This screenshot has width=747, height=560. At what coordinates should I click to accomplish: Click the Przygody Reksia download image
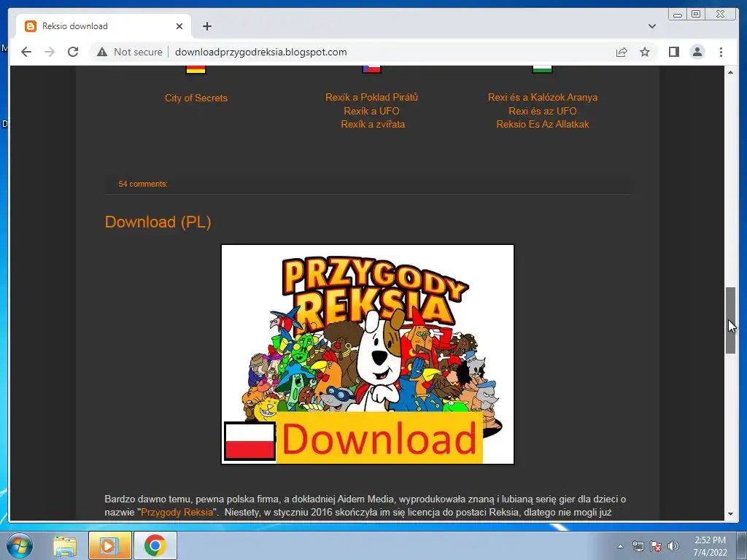pyautogui.click(x=368, y=354)
